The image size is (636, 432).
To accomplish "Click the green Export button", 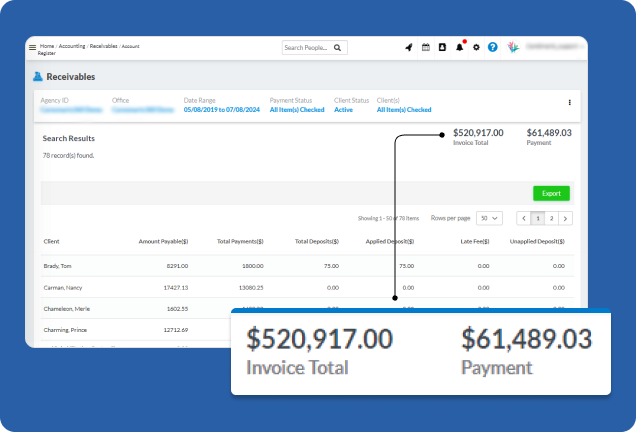I will (551, 193).
